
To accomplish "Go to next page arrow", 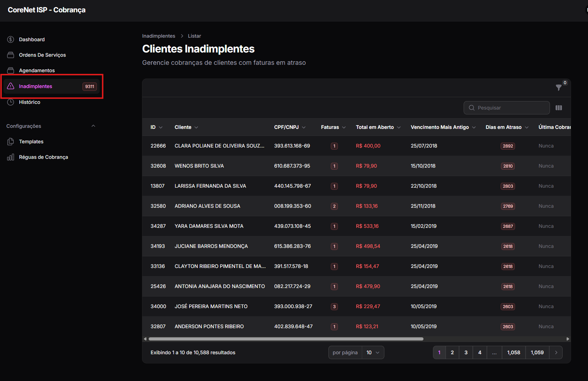I will 556,352.
